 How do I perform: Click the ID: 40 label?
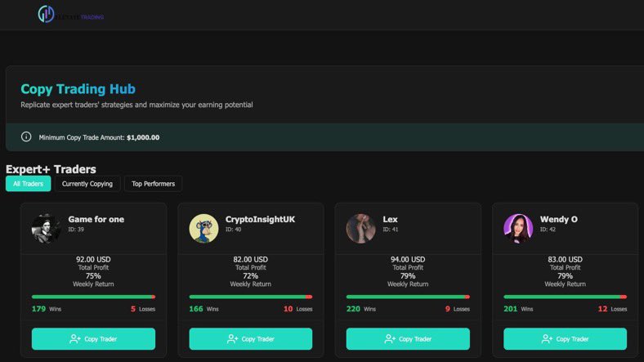tap(233, 230)
